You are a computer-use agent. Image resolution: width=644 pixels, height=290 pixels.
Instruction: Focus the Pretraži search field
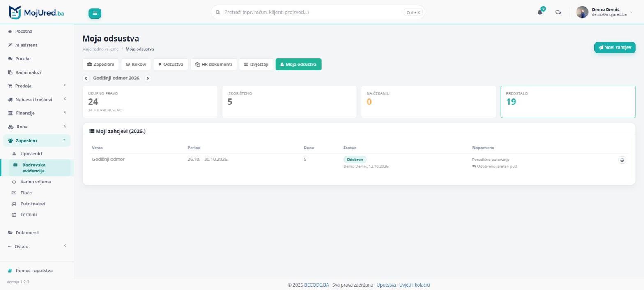[x=317, y=12]
